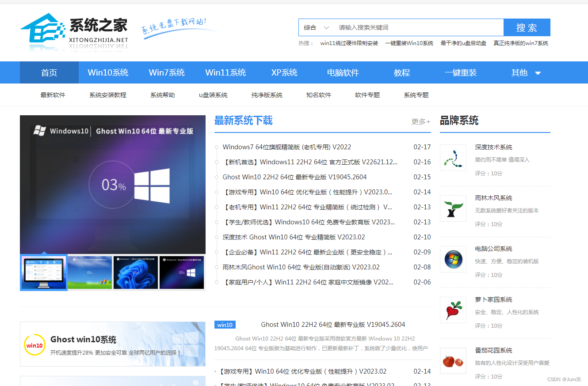Open 【学生/教师优选】Windows10 教育版 link dated 02-13

(x=309, y=222)
